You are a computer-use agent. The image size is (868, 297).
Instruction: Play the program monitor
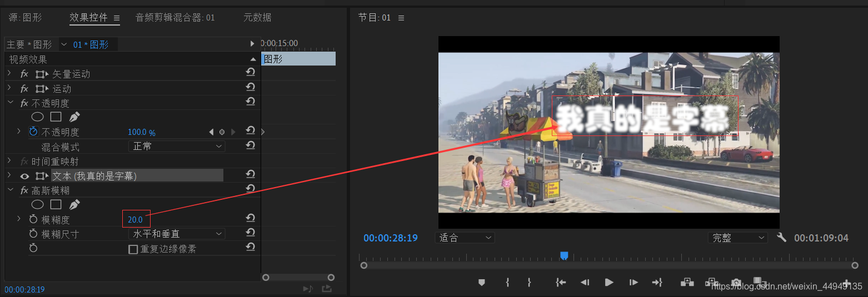point(609,283)
